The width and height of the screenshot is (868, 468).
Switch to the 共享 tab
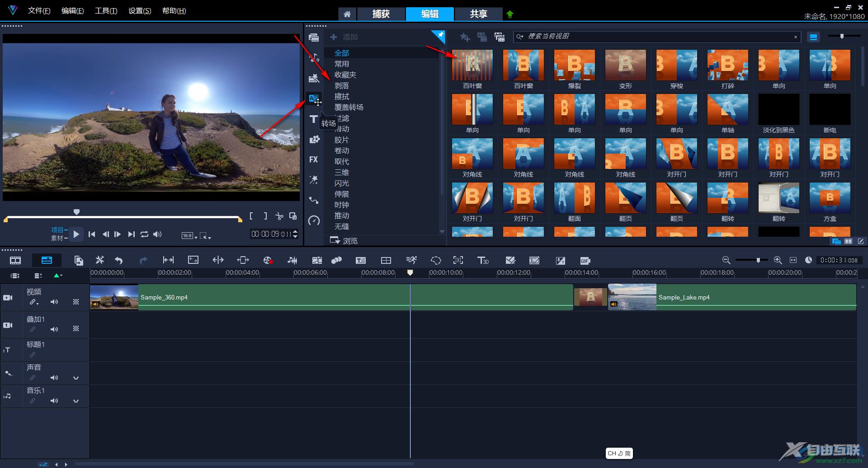(478, 14)
